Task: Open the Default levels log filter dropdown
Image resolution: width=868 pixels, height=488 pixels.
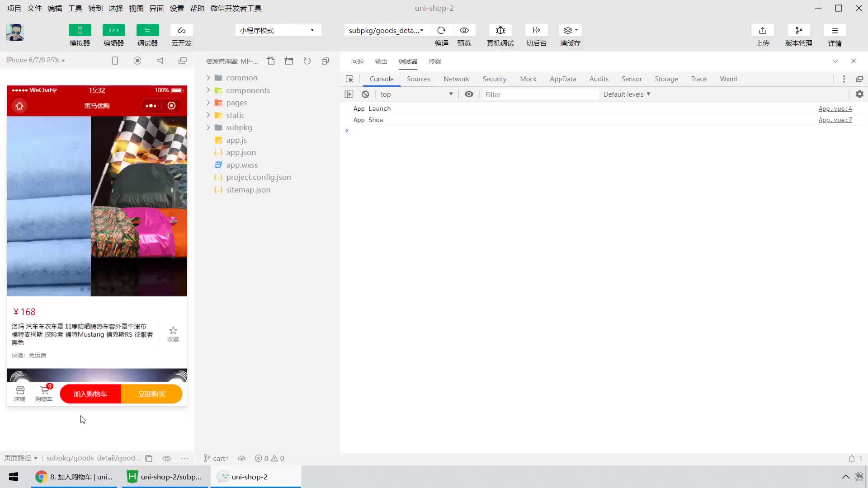Action: coord(627,94)
